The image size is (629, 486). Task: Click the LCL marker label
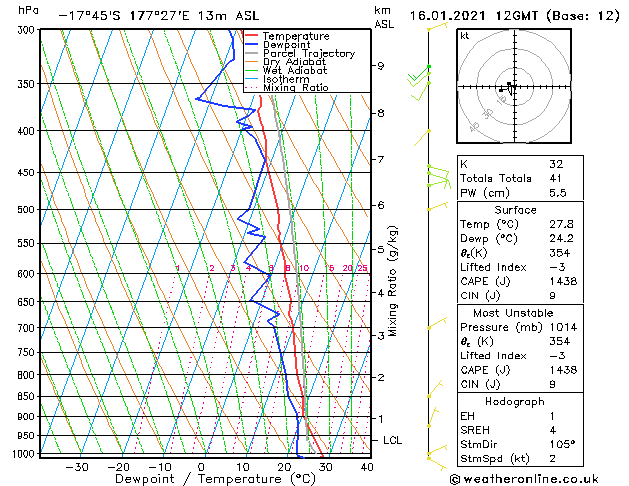click(393, 440)
